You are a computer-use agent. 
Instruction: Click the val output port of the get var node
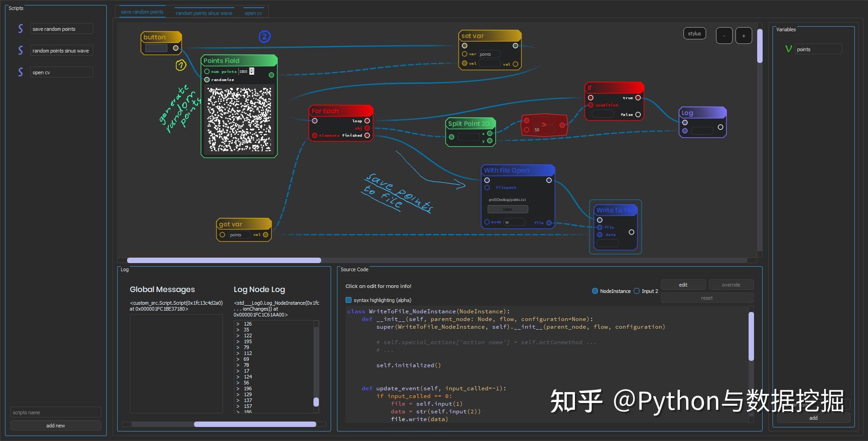tap(266, 235)
